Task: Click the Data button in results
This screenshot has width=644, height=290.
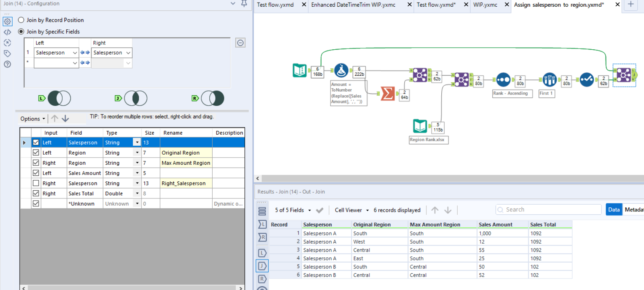Action: click(x=614, y=210)
